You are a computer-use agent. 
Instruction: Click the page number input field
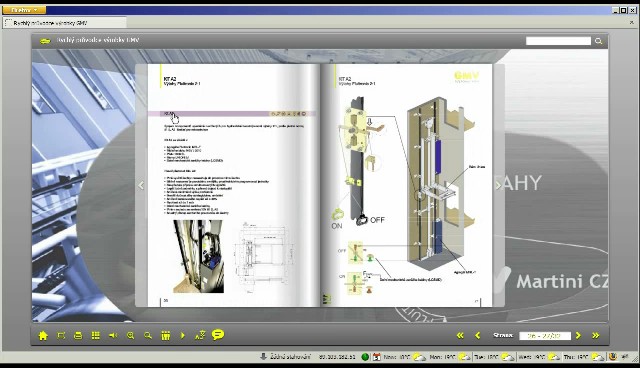pos(545,336)
